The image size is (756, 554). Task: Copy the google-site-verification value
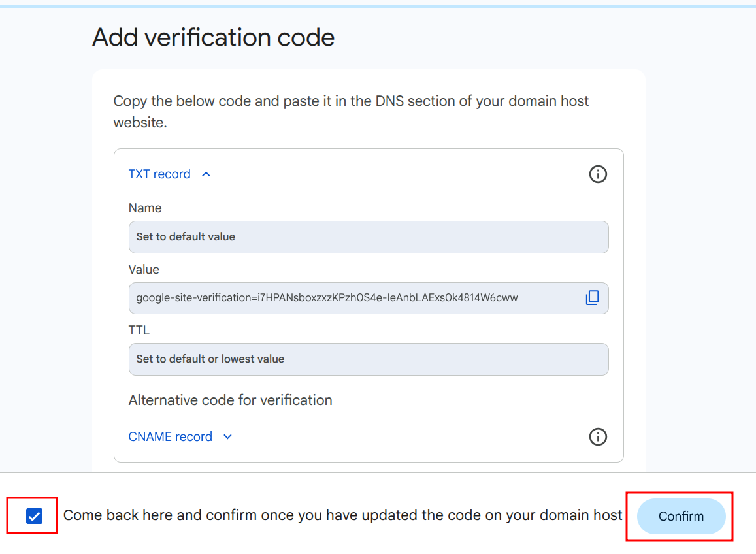click(592, 298)
